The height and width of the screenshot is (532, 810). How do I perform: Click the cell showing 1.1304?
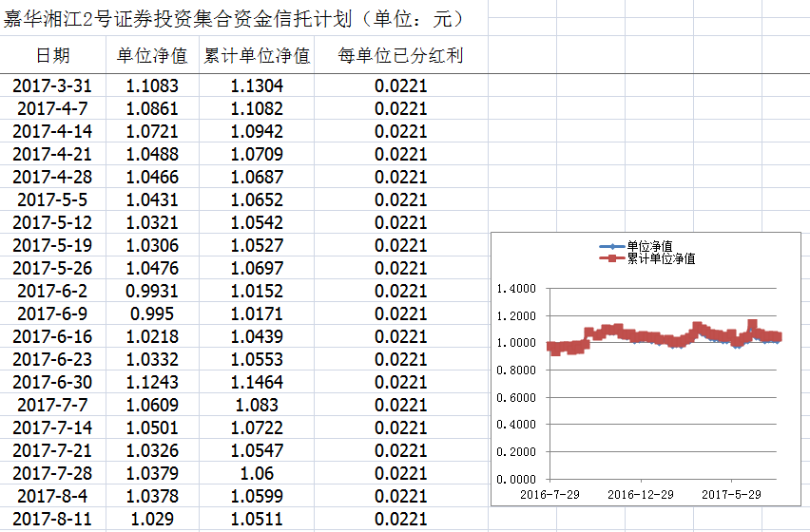(257, 85)
